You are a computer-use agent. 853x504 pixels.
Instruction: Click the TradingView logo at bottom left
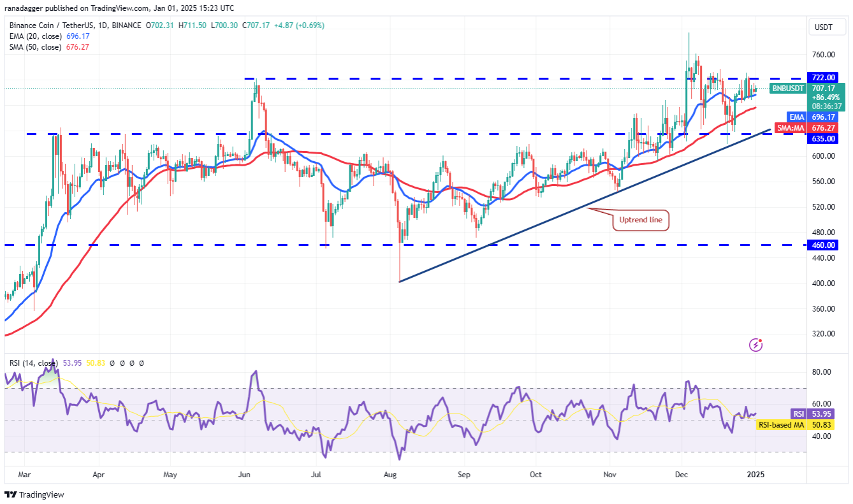point(34,494)
